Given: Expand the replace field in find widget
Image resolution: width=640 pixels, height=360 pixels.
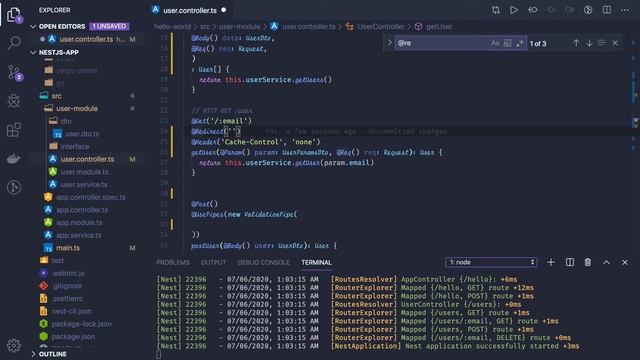Looking at the screenshot, I should 389,42.
